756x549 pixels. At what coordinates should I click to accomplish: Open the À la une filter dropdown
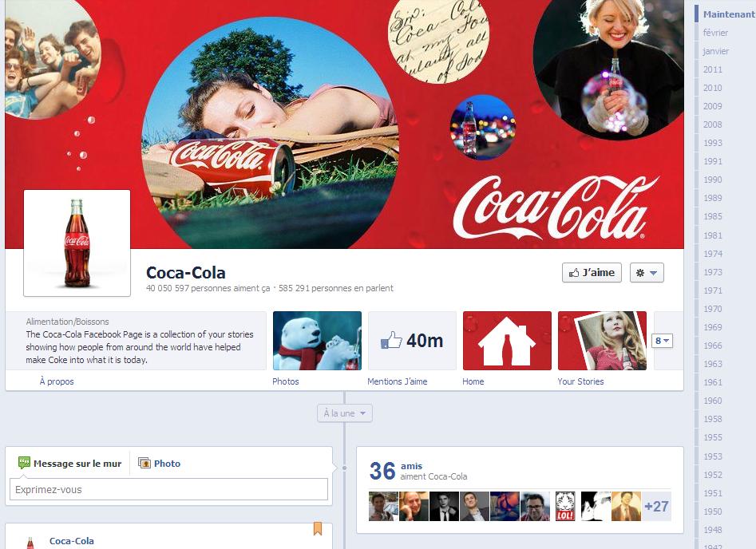[344, 413]
